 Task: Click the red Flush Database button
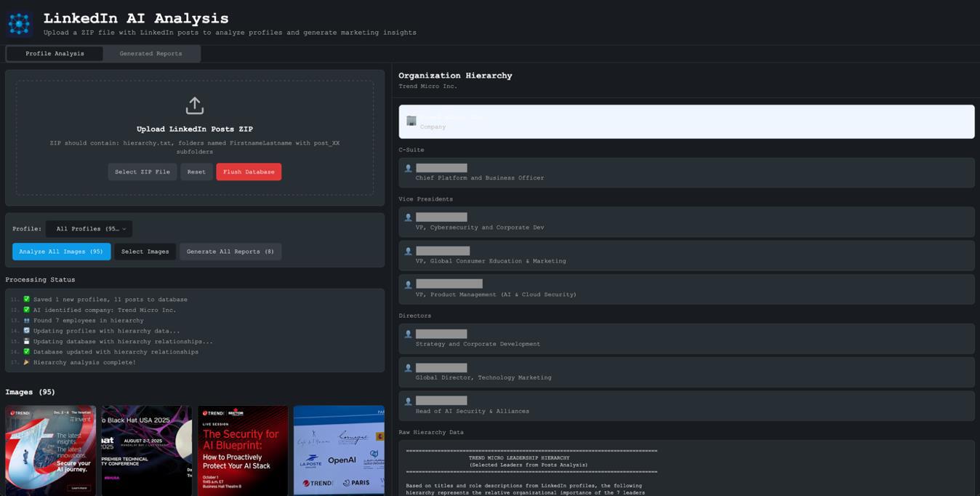(249, 172)
